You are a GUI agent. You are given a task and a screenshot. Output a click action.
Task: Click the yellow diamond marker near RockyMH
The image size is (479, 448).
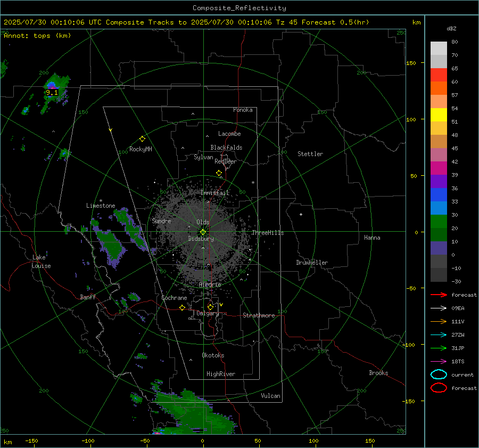coord(142,139)
